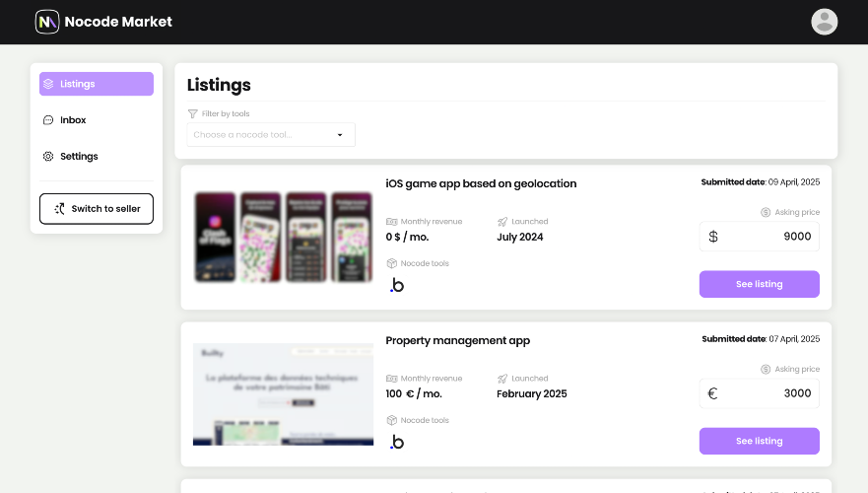
Task: Click the iOS game app based on geolocation title
Action: [481, 183]
